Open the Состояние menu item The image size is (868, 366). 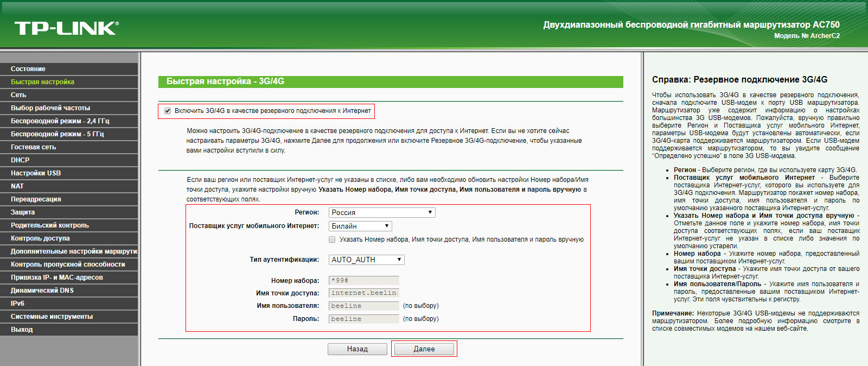click(69, 69)
